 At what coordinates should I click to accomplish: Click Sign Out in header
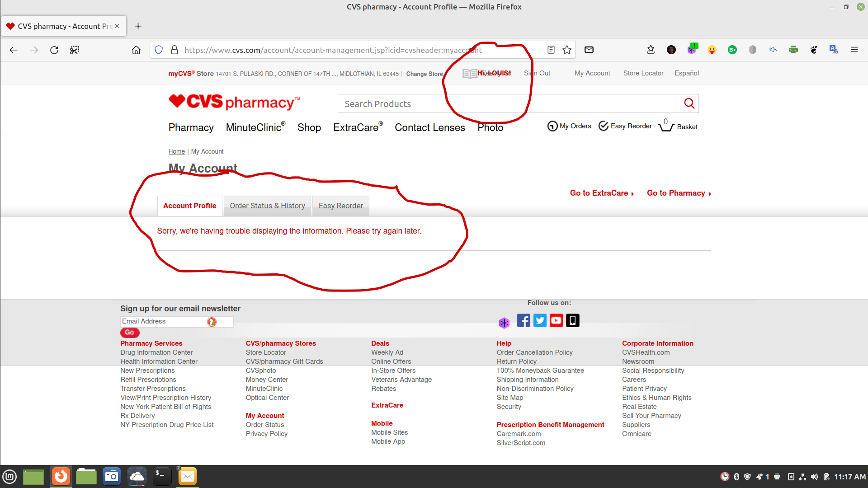point(537,73)
